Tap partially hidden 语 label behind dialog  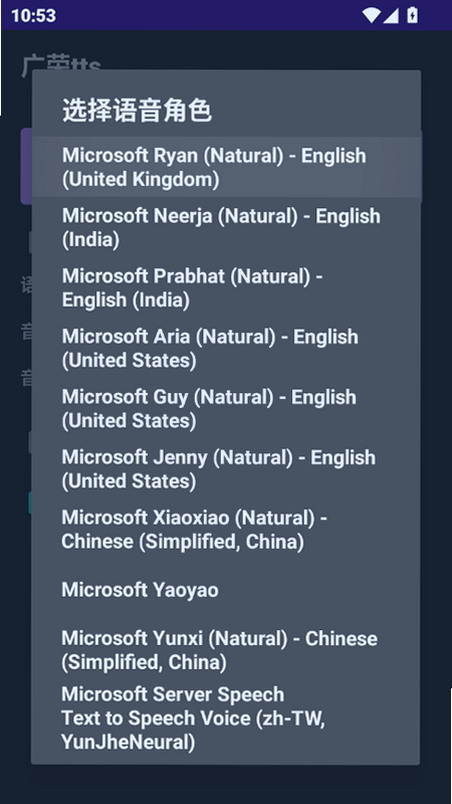point(26,286)
